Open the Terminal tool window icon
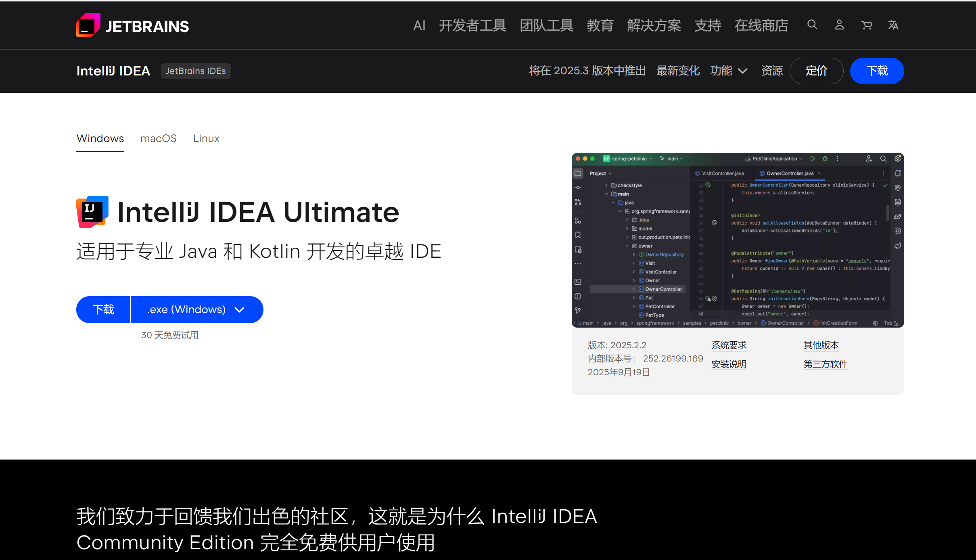 (578, 282)
